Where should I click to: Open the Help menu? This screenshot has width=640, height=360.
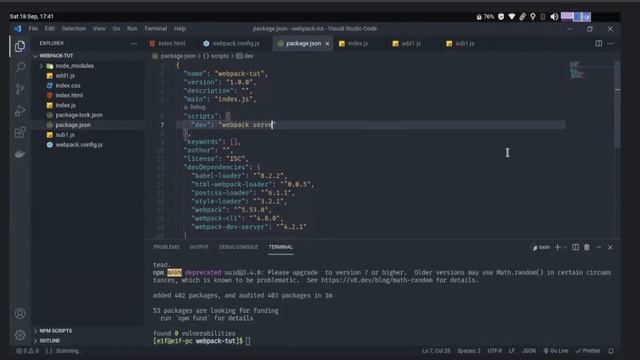[x=180, y=29]
